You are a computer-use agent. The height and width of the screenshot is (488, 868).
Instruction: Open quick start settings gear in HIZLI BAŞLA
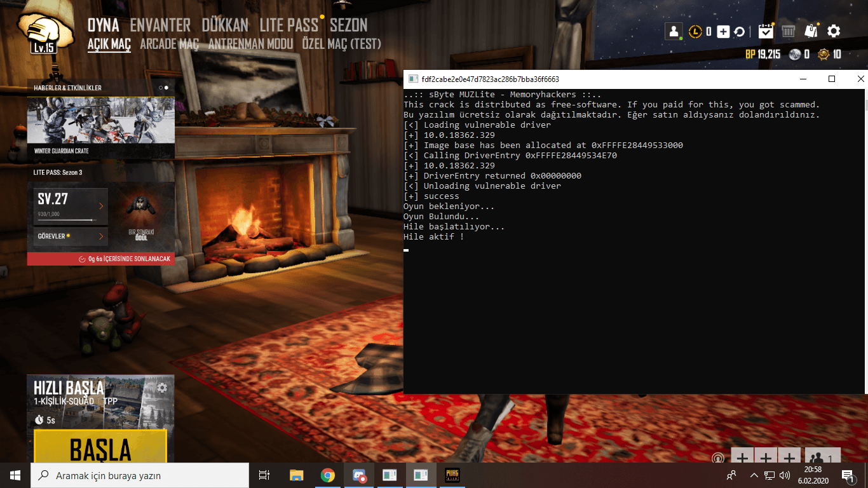point(162,388)
